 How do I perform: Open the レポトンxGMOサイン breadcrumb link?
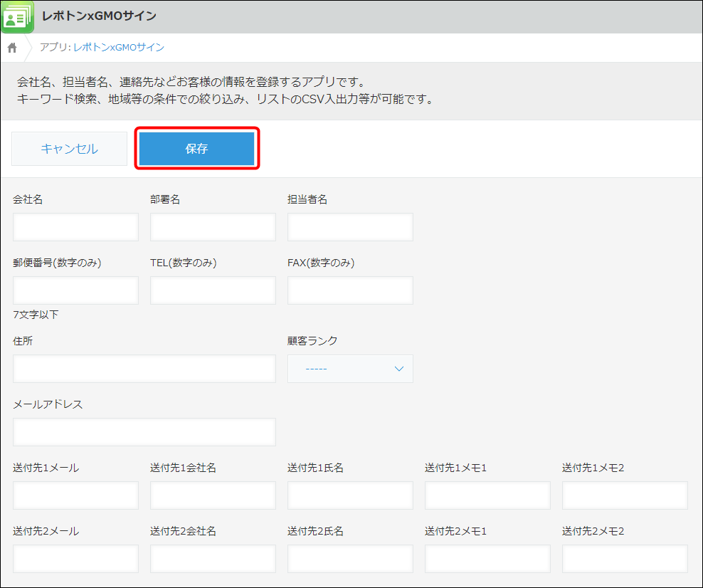tap(118, 48)
